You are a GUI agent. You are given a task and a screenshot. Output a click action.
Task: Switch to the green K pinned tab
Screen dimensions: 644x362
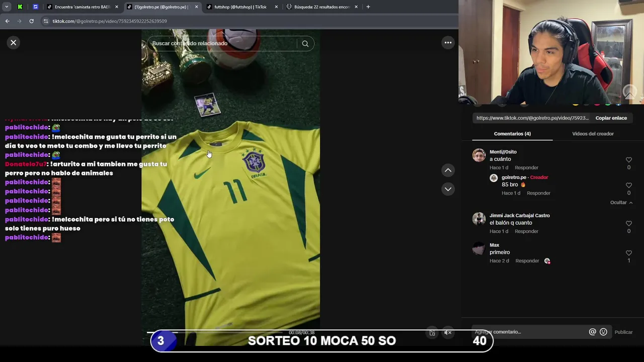(20, 7)
